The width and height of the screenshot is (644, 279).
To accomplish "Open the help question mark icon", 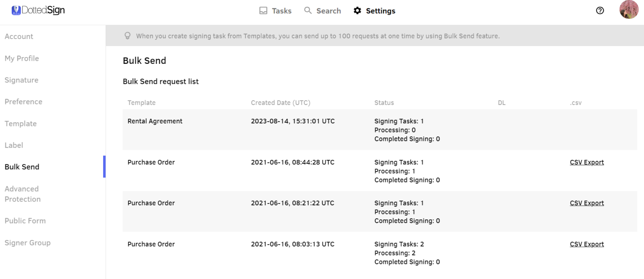I will pyautogui.click(x=600, y=11).
